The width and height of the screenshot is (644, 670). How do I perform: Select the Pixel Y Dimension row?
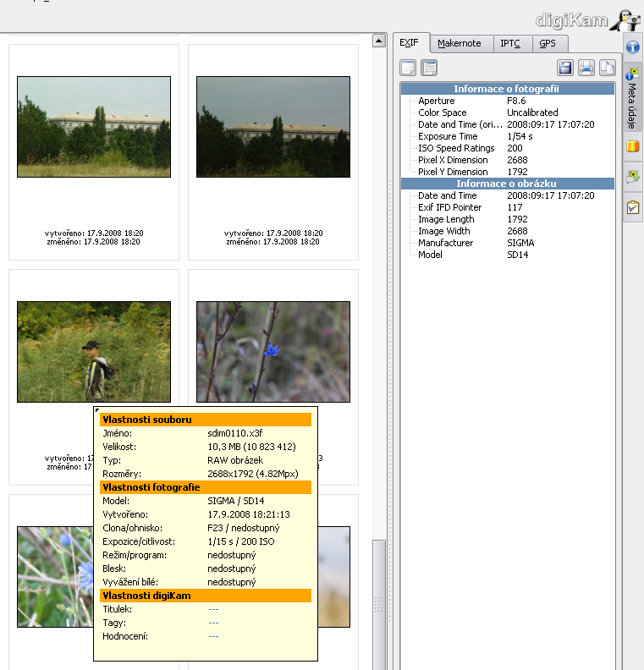click(x=507, y=172)
